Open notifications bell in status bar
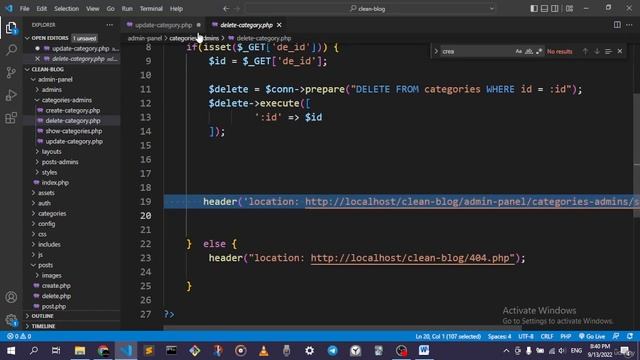640x360 pixels. (x=630, y=336)
